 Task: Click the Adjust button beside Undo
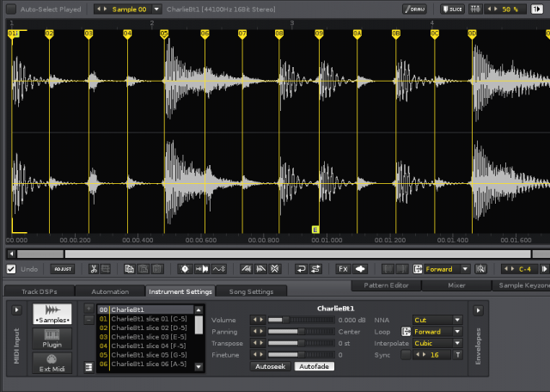pyautogui.click(x=63, y=269)
